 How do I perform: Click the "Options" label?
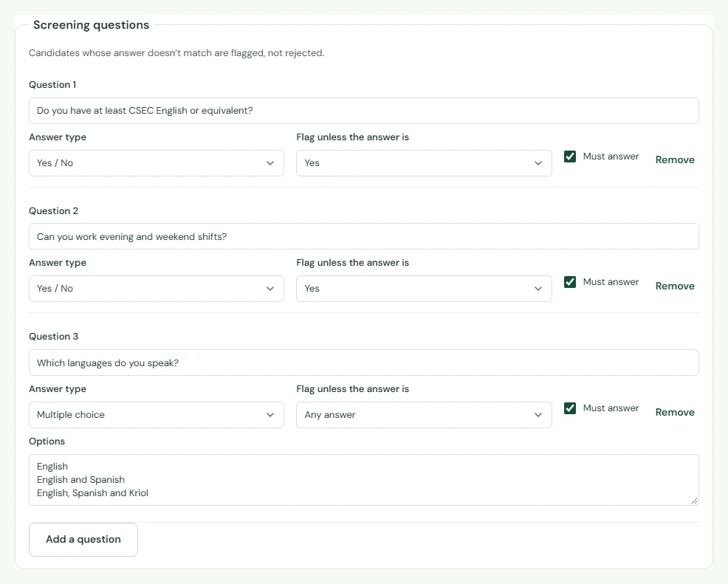(47, 442)
